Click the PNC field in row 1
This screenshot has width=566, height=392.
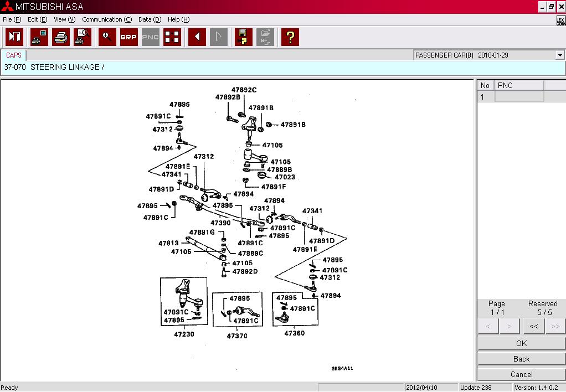(519, 97)
